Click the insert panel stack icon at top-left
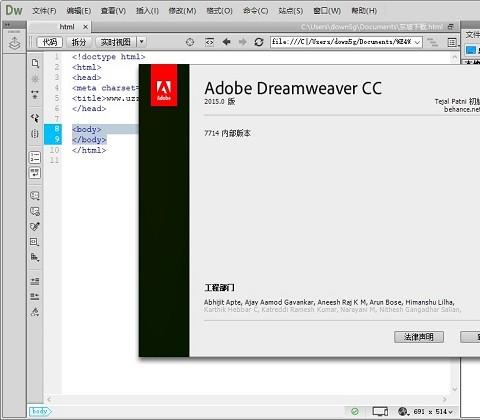This screenshot has width=480, height=420. point(14,43)
